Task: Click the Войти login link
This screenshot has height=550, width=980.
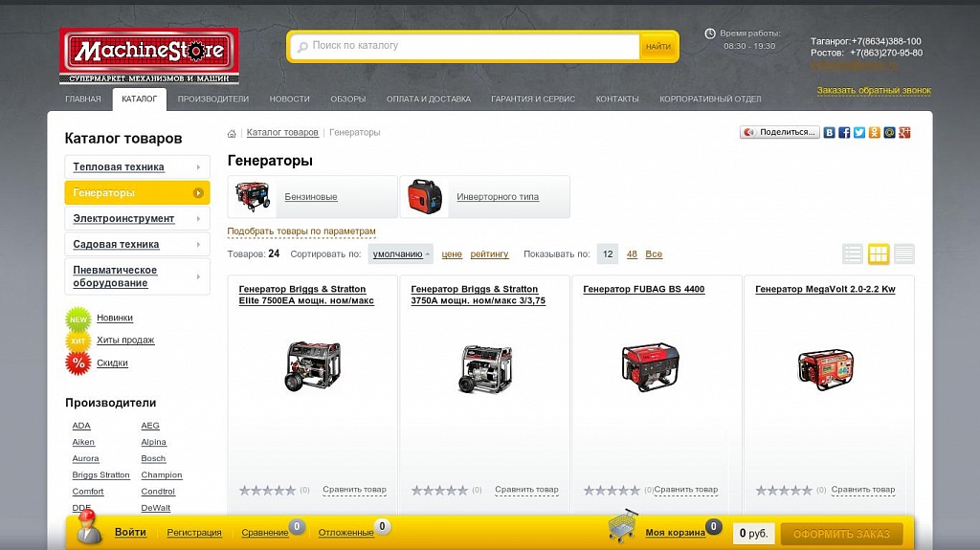Action: tap(130, 533)
